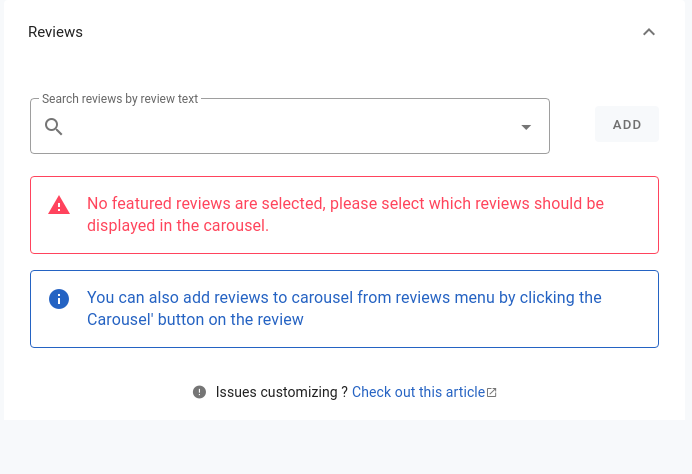
Task: Click the external link icon after 'article'
Action: click(x=492, y=392)
